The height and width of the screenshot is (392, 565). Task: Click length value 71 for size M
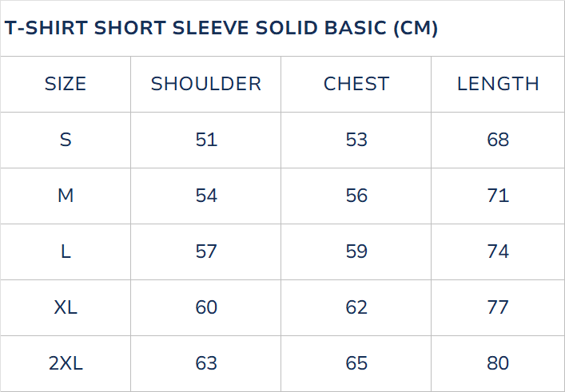(x=498, y=196)
